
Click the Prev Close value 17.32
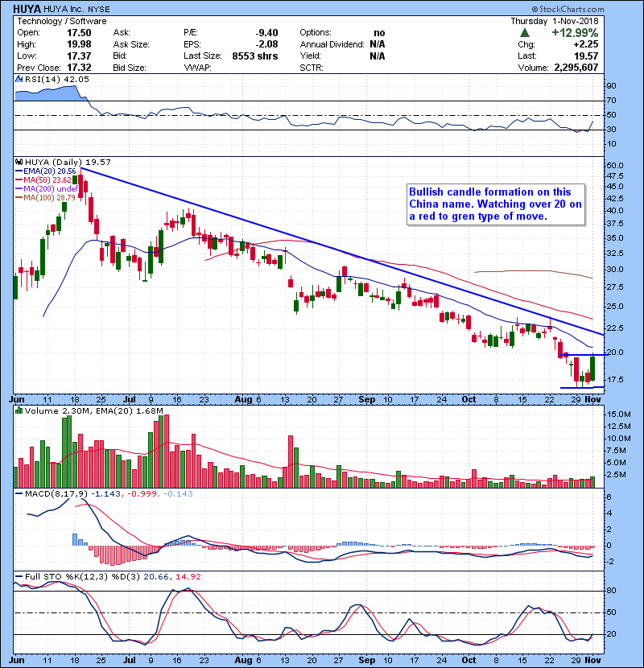pyautogui.click(x=79, y=68)
